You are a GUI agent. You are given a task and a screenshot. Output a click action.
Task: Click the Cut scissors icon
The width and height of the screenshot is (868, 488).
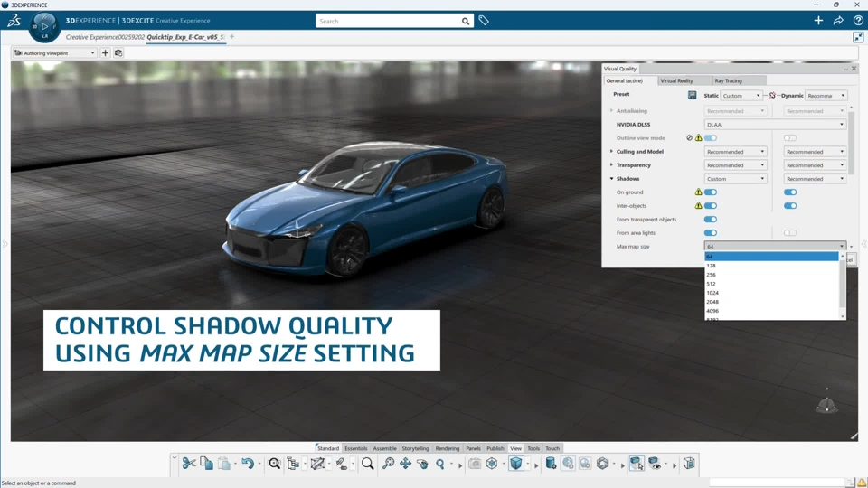click(189, 464)
